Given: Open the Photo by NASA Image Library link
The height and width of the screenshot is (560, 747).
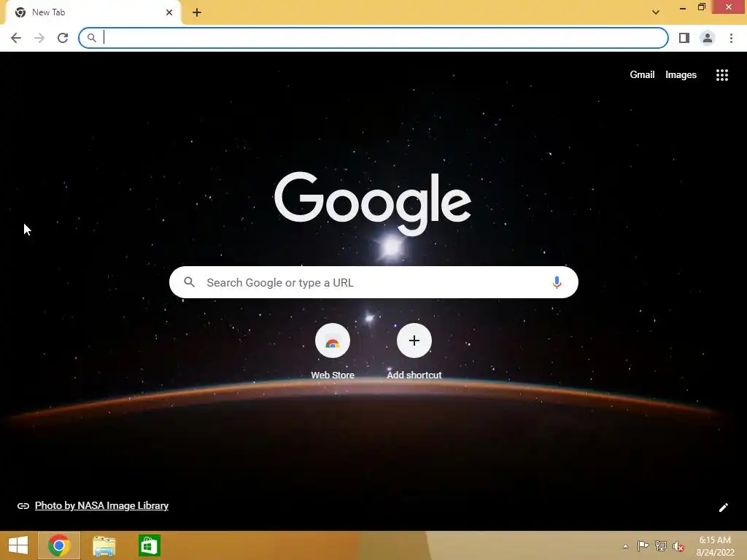Looking at the screenshot, I should (101, 506).
